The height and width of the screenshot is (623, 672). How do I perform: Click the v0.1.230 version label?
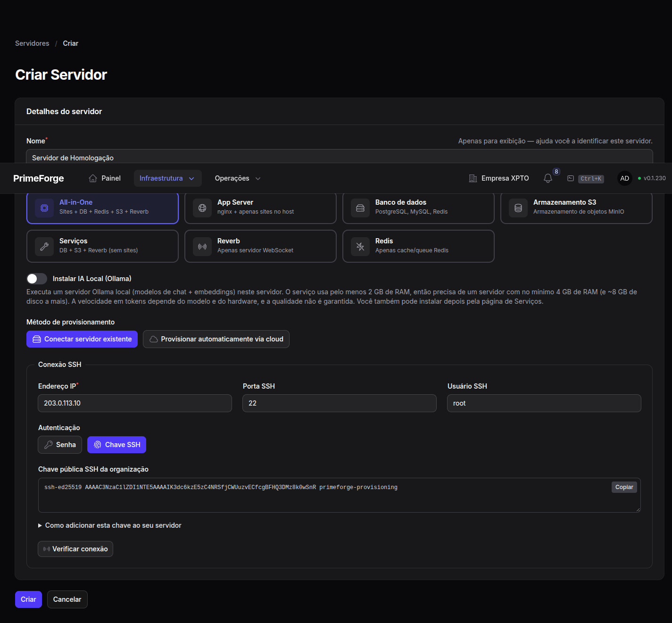click(x=655, y=178)
